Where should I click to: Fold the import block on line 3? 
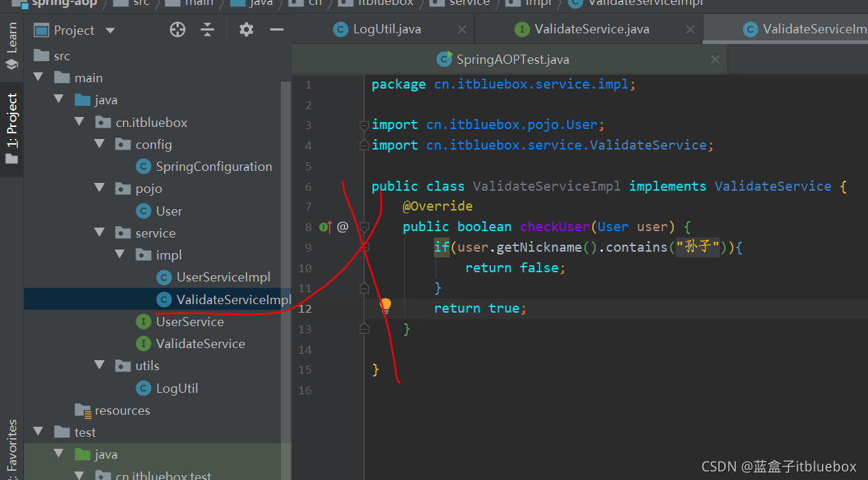(364, 125)
